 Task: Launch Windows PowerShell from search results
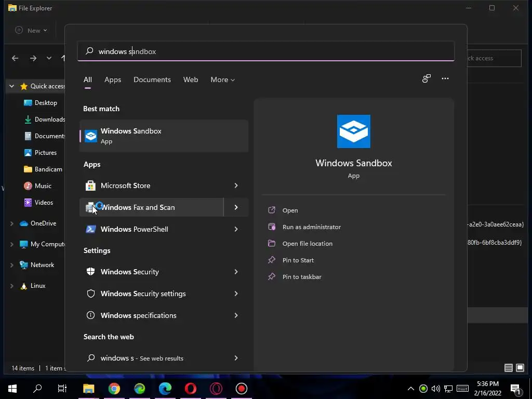(x=152, y=229)
